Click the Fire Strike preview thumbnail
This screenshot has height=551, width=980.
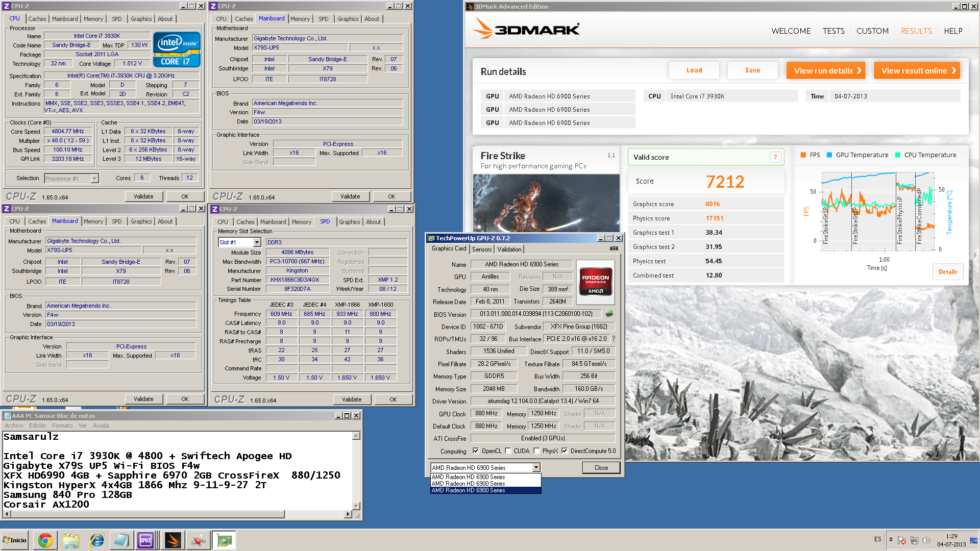546,203
